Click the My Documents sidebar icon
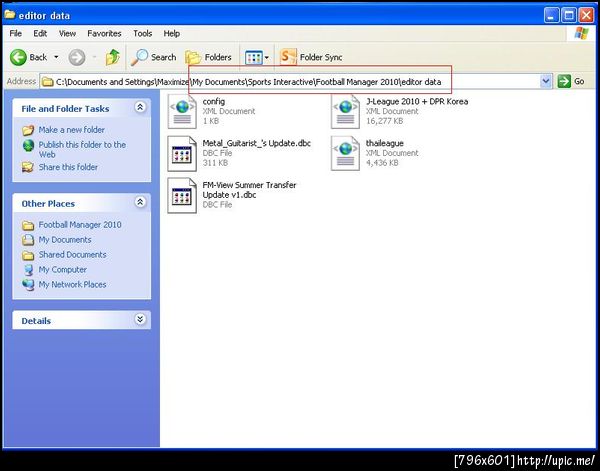The height and width of the screenshot is (471, 600). [x=28, y=240]
